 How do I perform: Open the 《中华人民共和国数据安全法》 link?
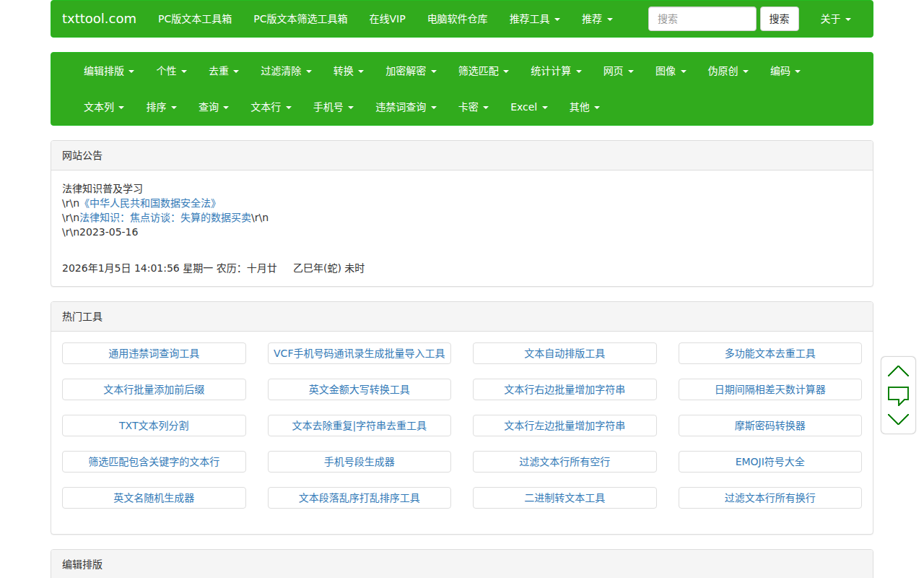[x=149, y=203]
